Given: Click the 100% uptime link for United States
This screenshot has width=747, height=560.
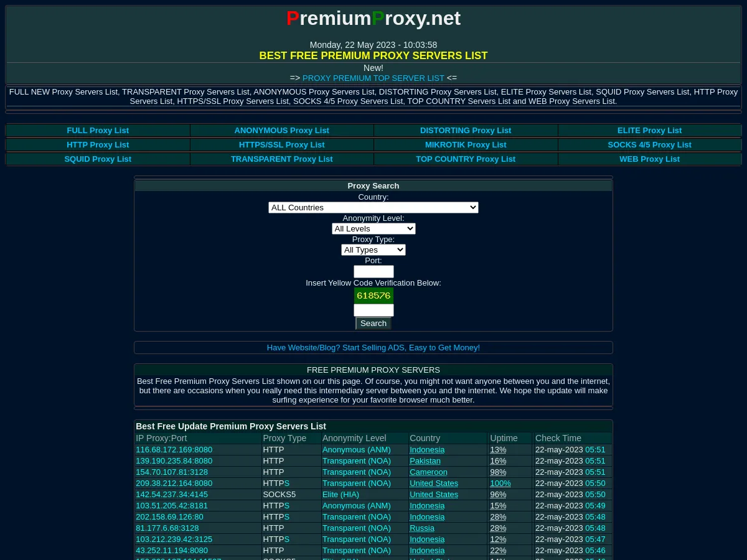Looking at the screenshot, I should [500, 483].
